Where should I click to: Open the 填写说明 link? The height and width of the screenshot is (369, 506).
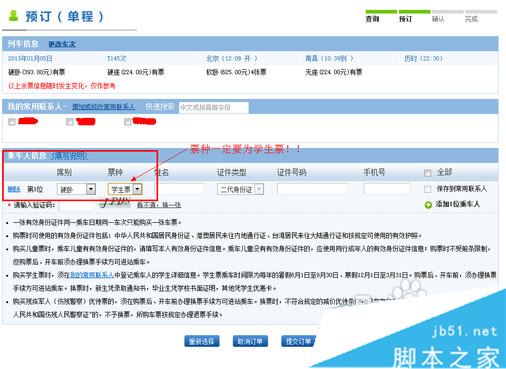69,156
